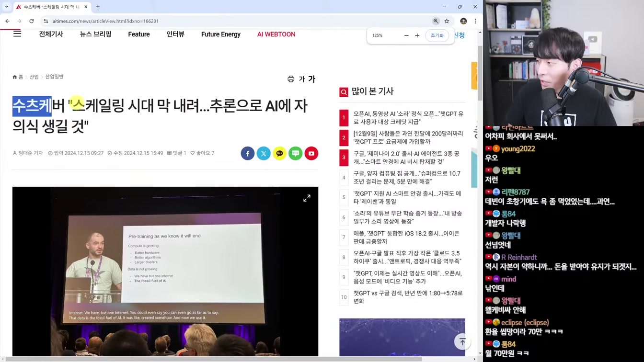Viewport: 644px width, 362px height.
Task: Reset zoom with the 초기화 button
Action: coord(437,35)
